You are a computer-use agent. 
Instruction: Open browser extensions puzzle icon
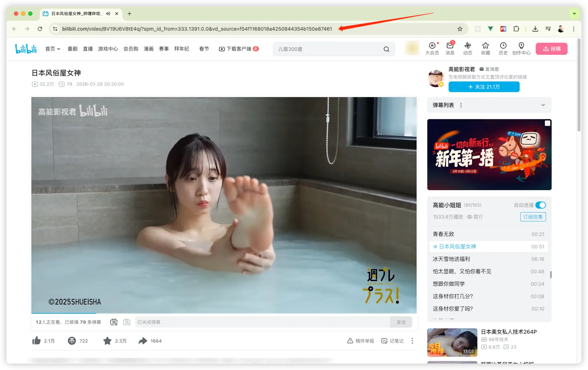(516, 29)
